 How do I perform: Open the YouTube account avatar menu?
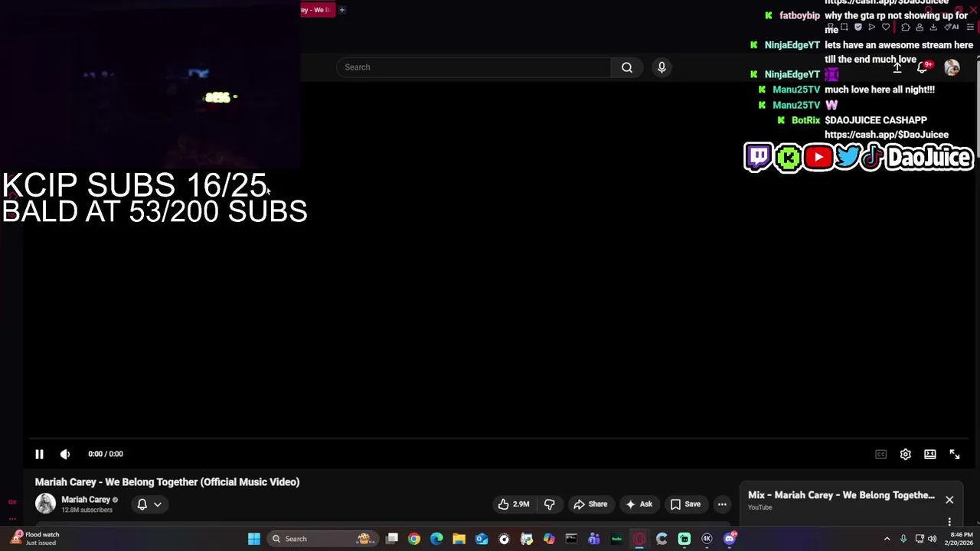[x=952, y=68]
